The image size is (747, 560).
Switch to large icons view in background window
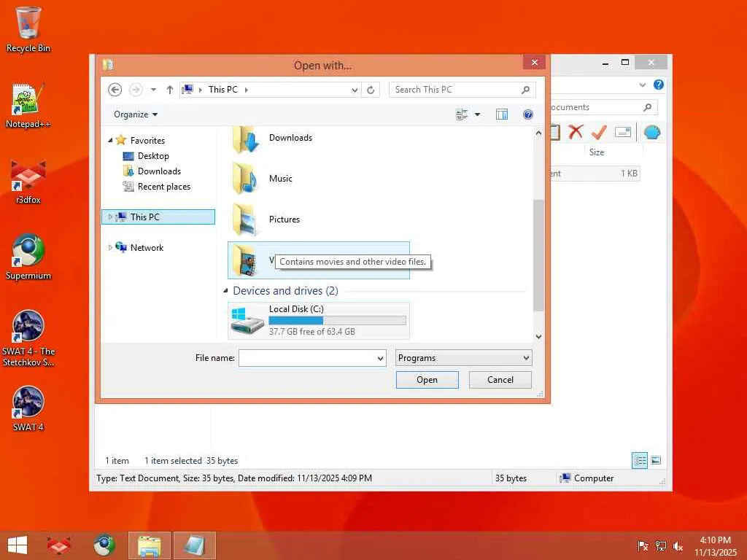pyautogui.click(x=656, y=460)
